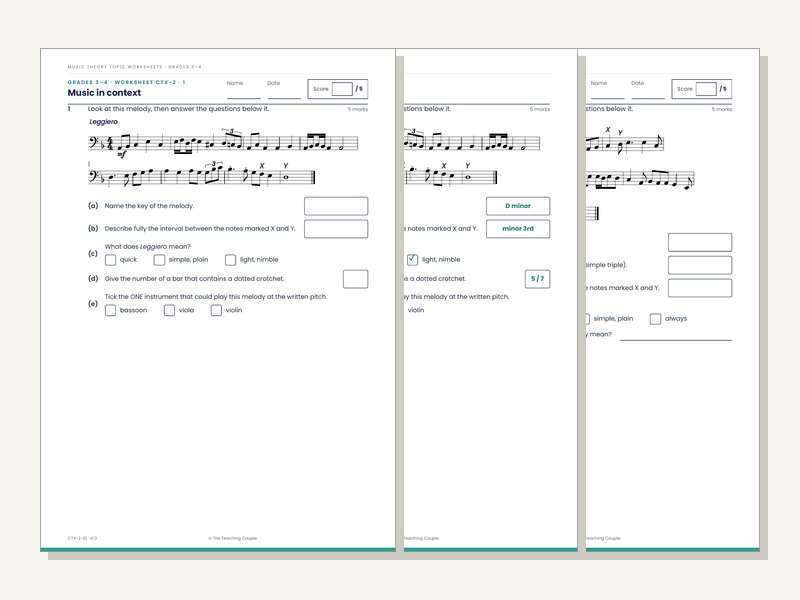
Task: Click the small answer box for question (d), bar number
Action: (356, 279)
